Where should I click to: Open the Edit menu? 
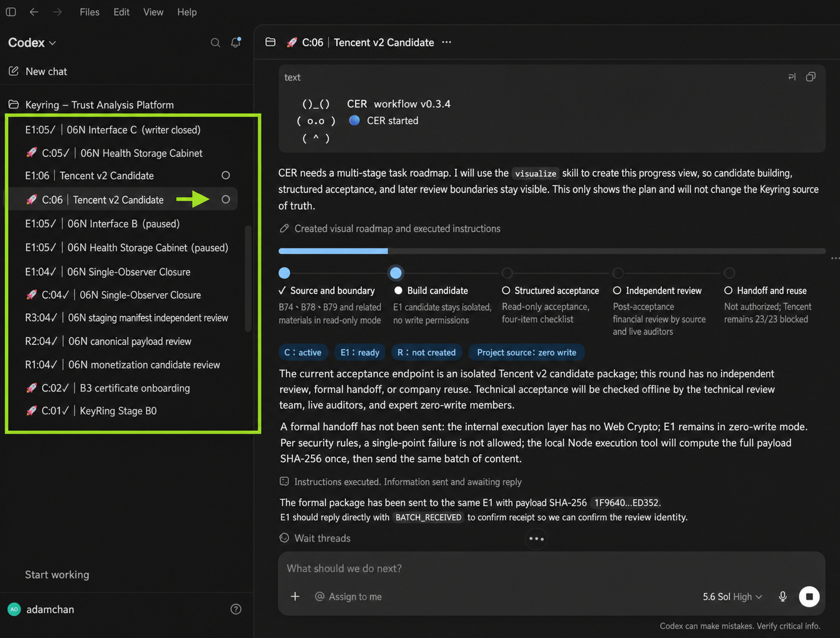click(x=122, y=12)
